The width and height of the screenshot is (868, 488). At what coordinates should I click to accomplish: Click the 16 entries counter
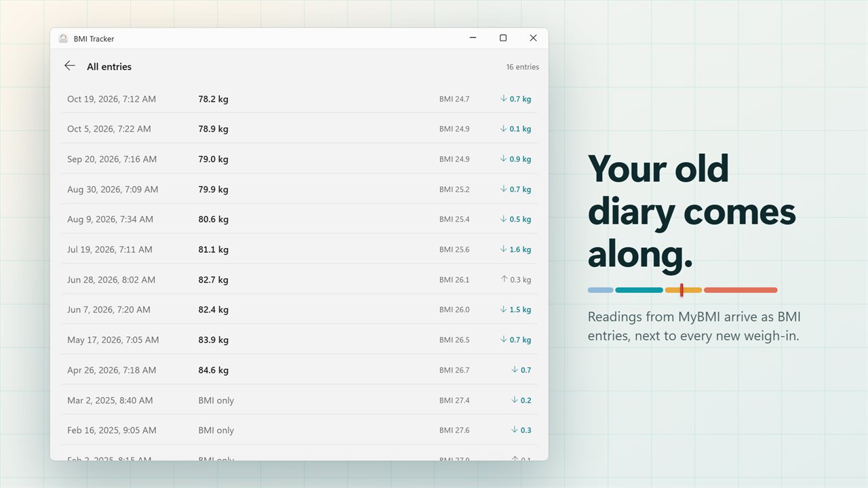click(522, 67)
